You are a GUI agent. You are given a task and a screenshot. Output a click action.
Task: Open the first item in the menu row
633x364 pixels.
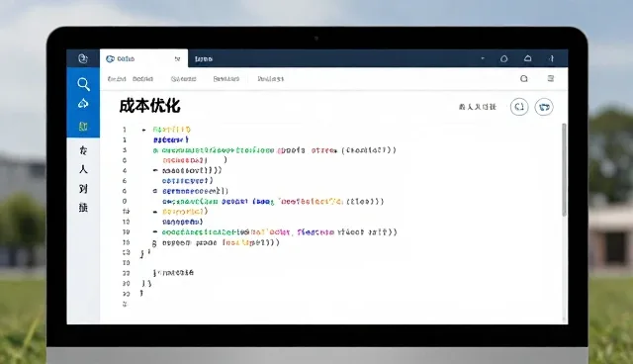117,79
